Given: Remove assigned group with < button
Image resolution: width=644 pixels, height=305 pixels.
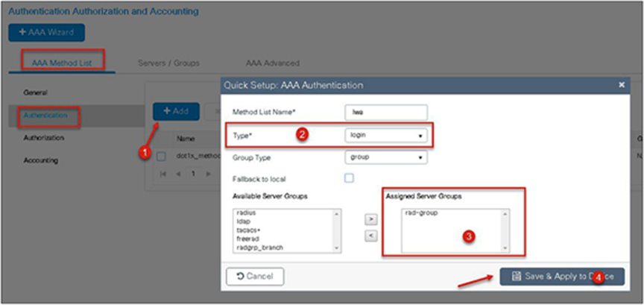Looking at the screenshot, I should click(x=371, y=236).
